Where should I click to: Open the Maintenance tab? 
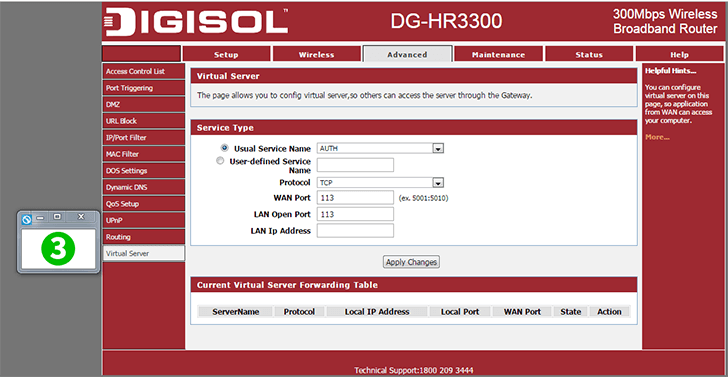pos(498,54)
